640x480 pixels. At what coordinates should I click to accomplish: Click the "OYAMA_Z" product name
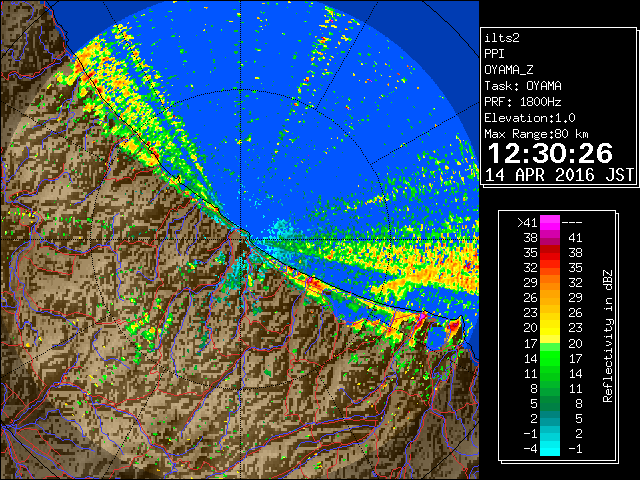click(509, 70)
